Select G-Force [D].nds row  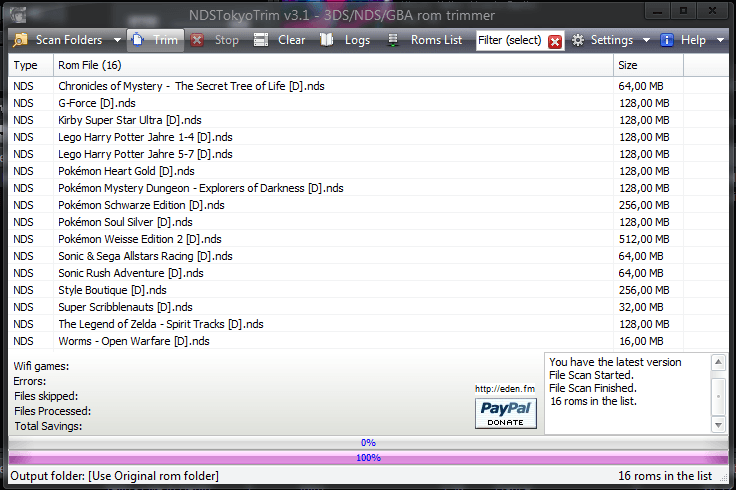click(x=368, y=103)
